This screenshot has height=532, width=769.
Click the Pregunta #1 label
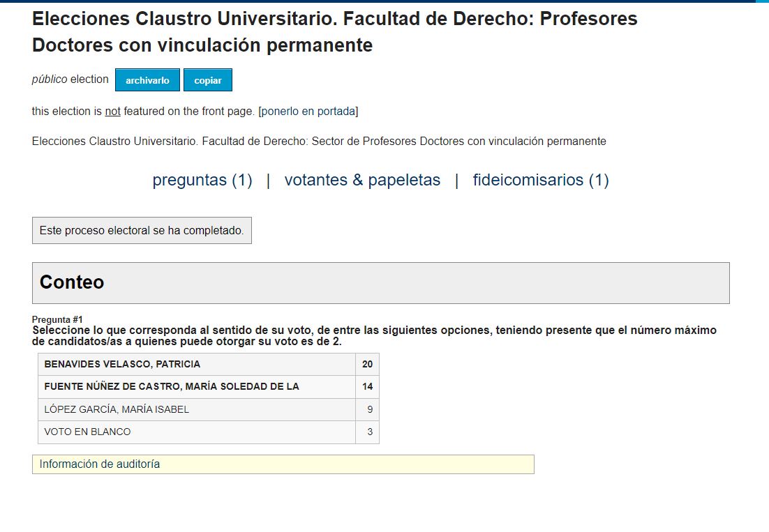coord(57,320)
